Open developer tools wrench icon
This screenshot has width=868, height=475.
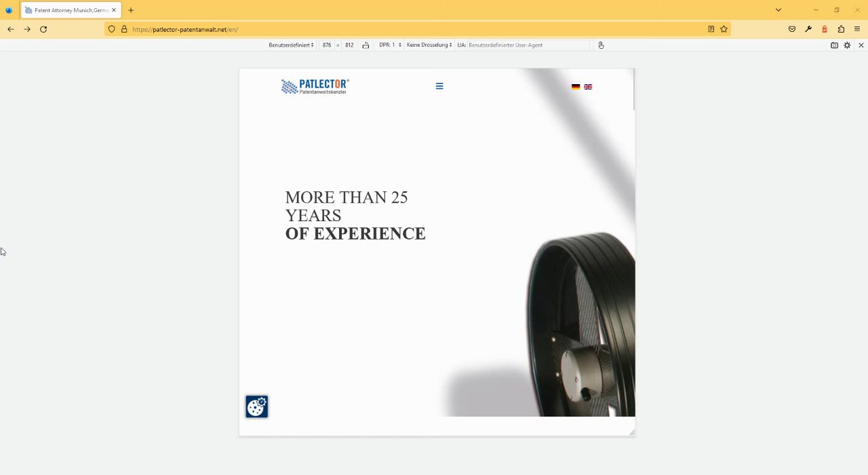(x=808, y=29)
